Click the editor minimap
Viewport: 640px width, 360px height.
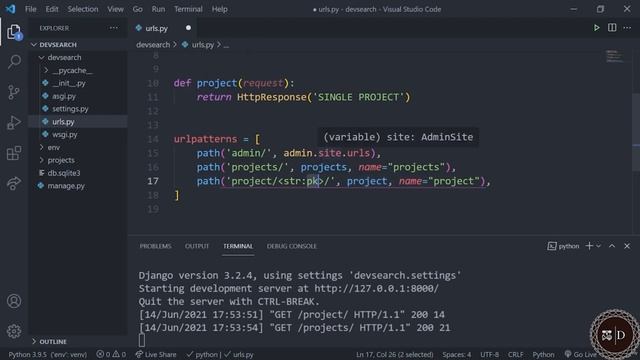click(614, 56)
